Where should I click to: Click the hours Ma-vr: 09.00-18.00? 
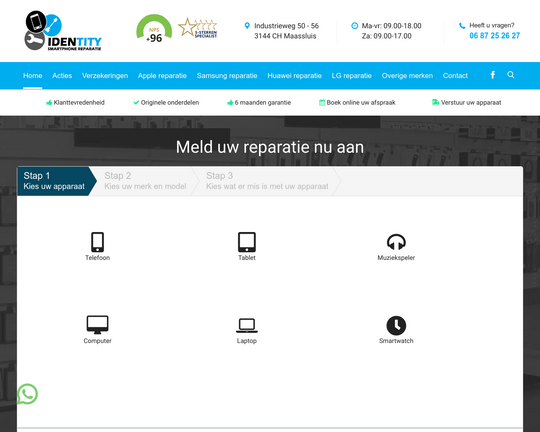pyautogui.click(x=392, y=26)
